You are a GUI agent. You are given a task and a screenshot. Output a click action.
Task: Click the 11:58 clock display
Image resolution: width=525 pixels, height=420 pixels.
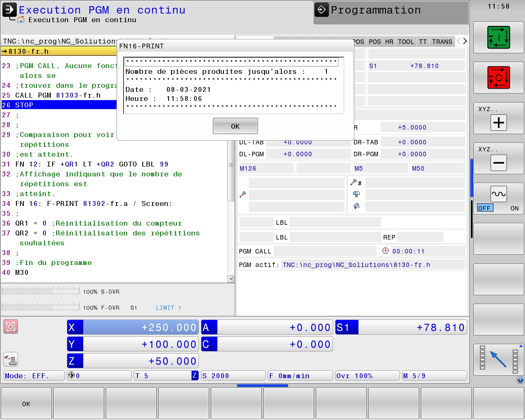coord(498,6)
